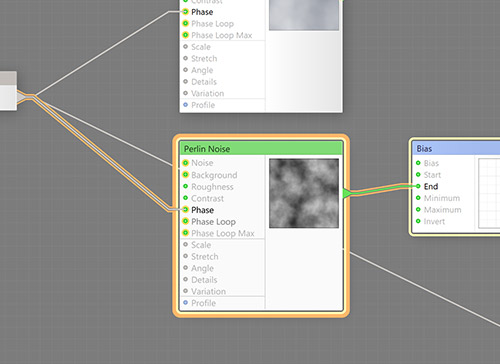This screenshot has width=500, height=364.
Task: Click the Phase Loop port on the top node
Action: point(186,23)
